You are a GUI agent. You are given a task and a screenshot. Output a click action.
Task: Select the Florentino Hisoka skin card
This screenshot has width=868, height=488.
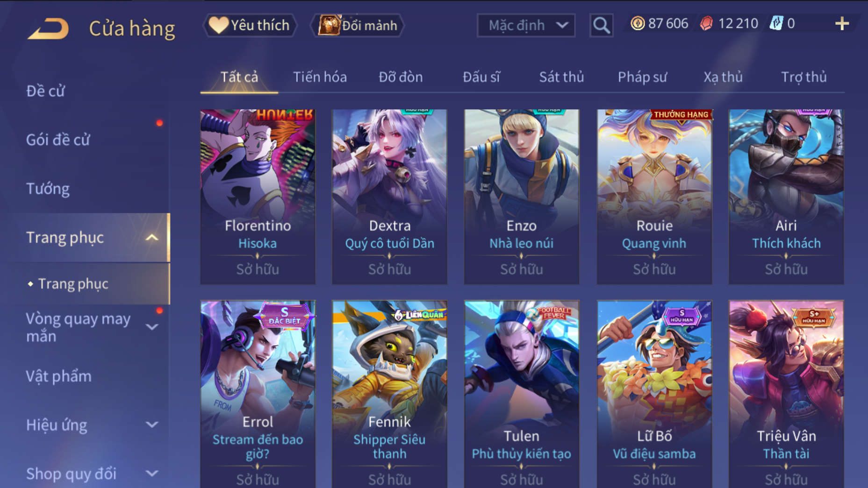[x=258, y=197]
